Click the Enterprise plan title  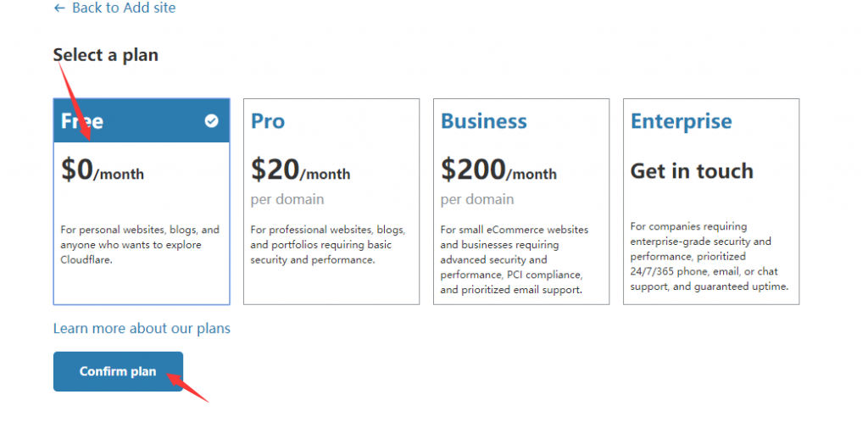coord(682,122)
